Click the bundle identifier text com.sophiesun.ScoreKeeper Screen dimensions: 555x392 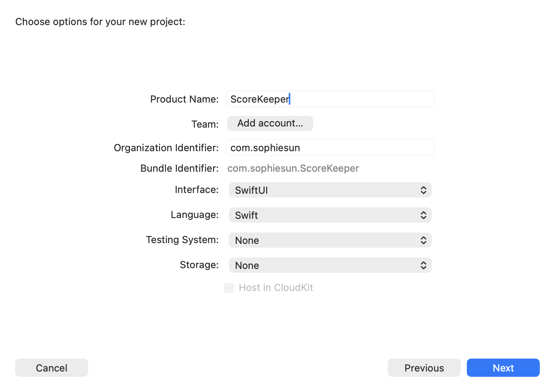pos(293,168)
